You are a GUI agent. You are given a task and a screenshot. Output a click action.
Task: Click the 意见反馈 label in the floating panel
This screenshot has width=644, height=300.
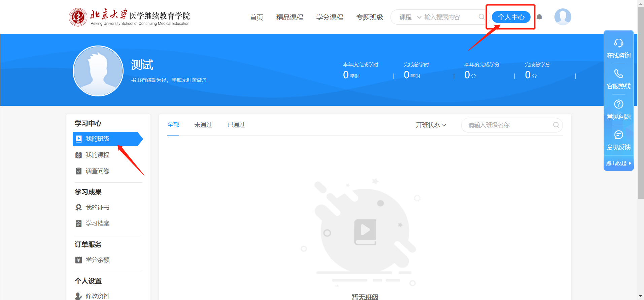619,147
